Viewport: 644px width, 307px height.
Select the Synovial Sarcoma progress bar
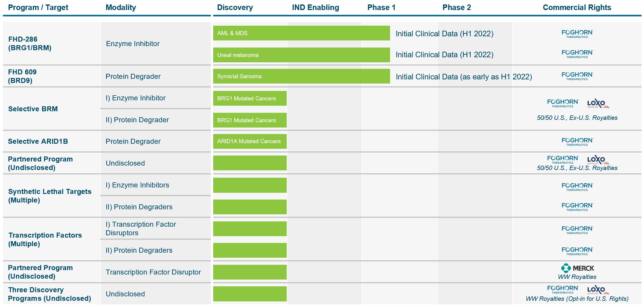[301, 76]
